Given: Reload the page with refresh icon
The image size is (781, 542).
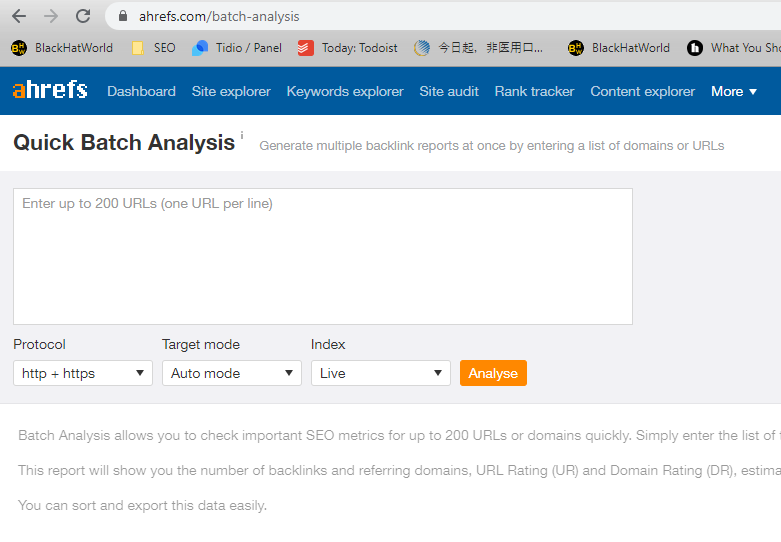Looking at the screenshot, I should click(x=83, y=16).
